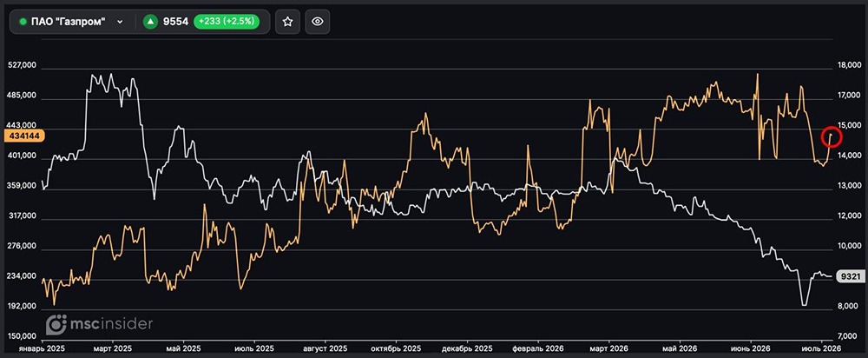The width and height of the screenshot is (868, 358).
Task: Click the 8,000 right axis value
Action: (x=848, y=307)
